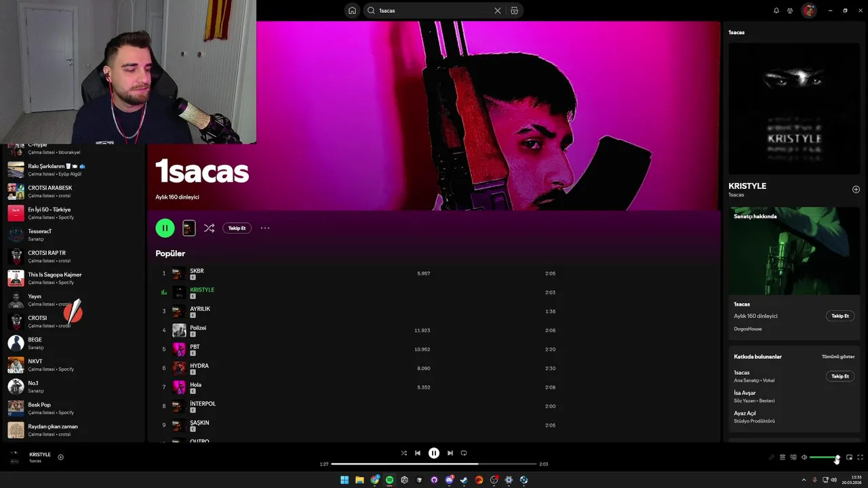Viewport: 868px width, 488px height.
Task: Click the now-playing thumbnail beside green button
Action: click(x=189, y=228)
